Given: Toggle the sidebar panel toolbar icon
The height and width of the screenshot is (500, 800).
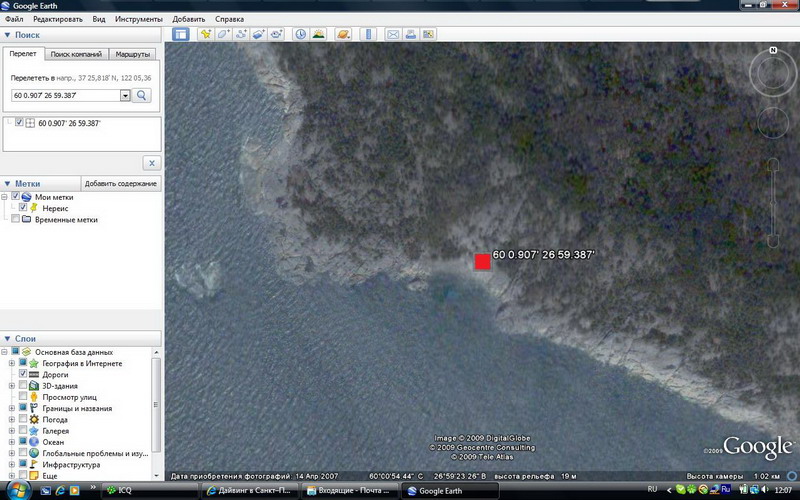Looking at the screenshot, I should (x=181, y=34).
